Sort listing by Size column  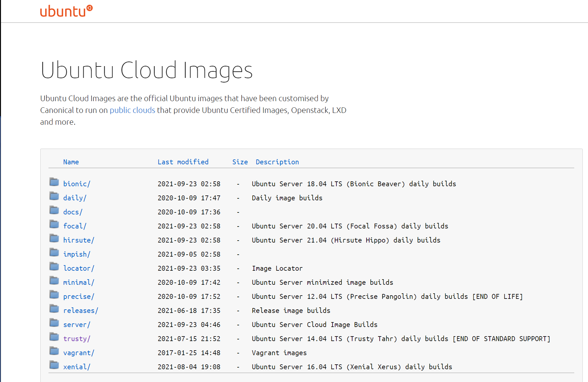click(240, 162)
